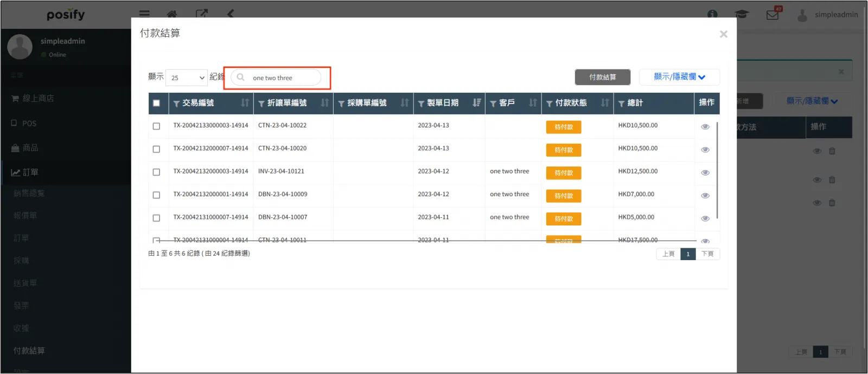Open the mail notifications icon
The width and height of the screenshot is (868, 374).
(x=773, y=15)
